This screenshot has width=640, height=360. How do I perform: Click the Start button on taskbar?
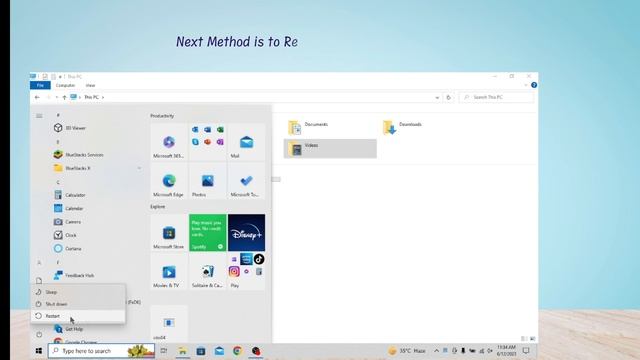(x=39, y=351)
